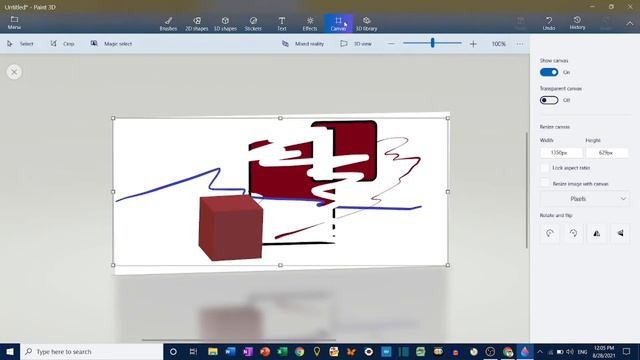Open OBS Studio from the taskbar
The image size is (640, 360).
(490, 351)
